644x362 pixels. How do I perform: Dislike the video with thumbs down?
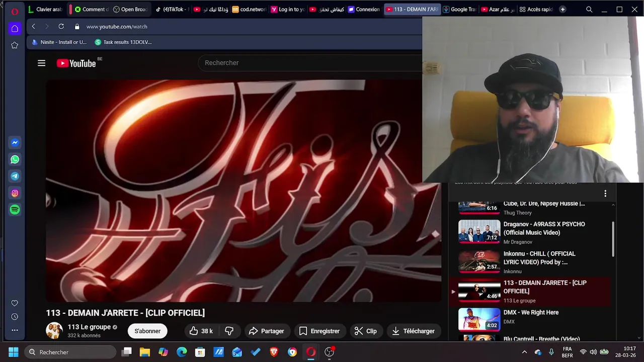229,331
